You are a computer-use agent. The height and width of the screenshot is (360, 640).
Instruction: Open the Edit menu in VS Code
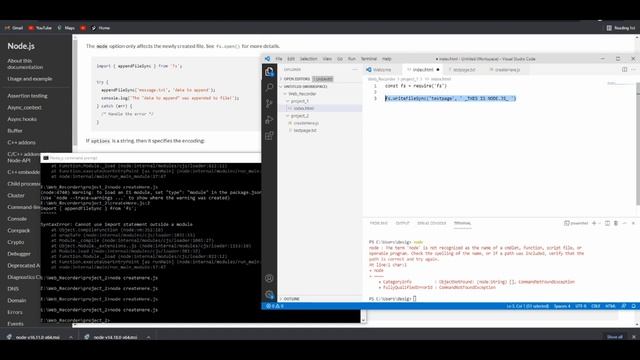pyautogui.click(x=291, y=59)
